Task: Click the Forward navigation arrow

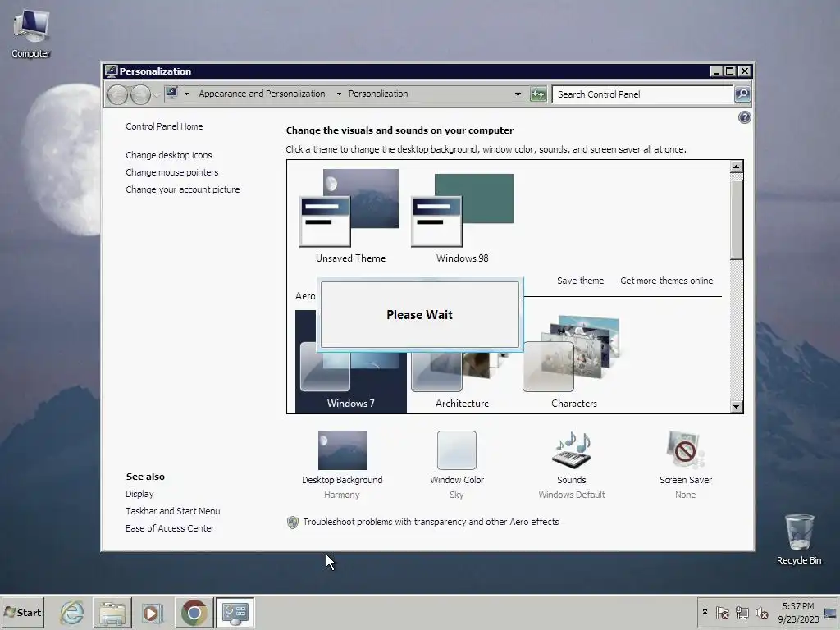Action: (140, 95)
